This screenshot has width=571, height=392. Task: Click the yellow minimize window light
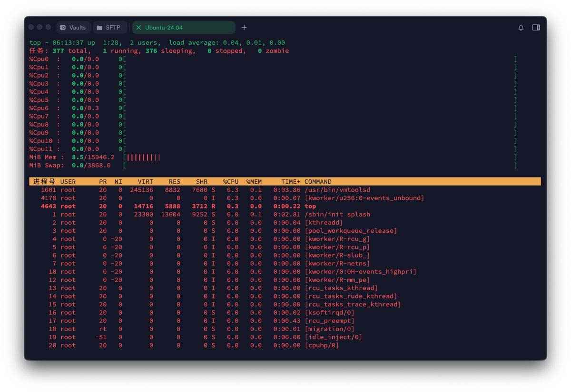tap(40, 27)
